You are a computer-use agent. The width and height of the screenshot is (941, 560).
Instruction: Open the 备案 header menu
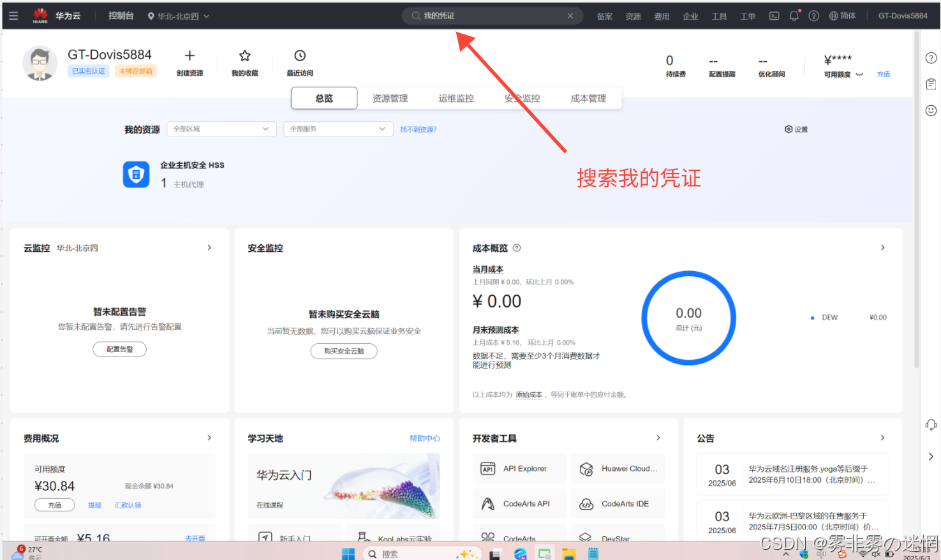coord(605,17)
